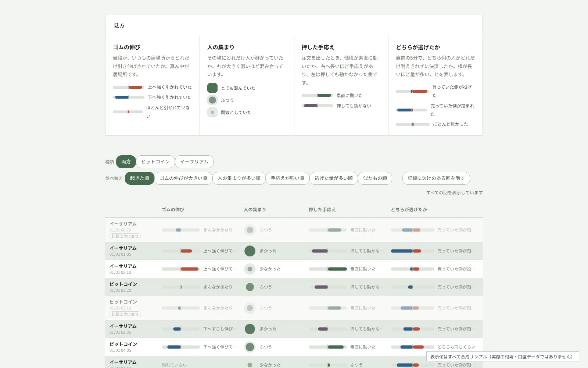Screen dimensions: 588x368
Task: Click rubber-stretch bar in 04:05 row
Action: pos(181,347)
